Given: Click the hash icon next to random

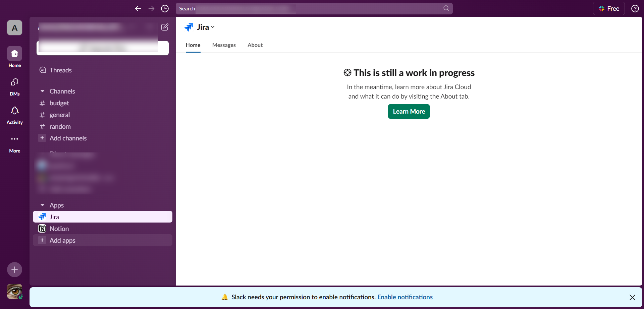Looking at the screenshot, I should [42, 127].
